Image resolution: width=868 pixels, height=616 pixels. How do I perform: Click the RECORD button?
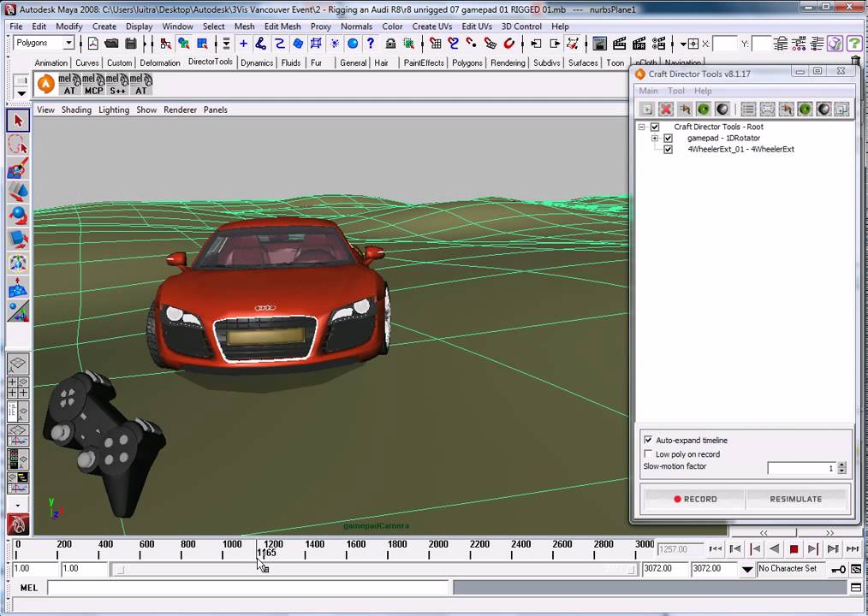click(695, 499)
